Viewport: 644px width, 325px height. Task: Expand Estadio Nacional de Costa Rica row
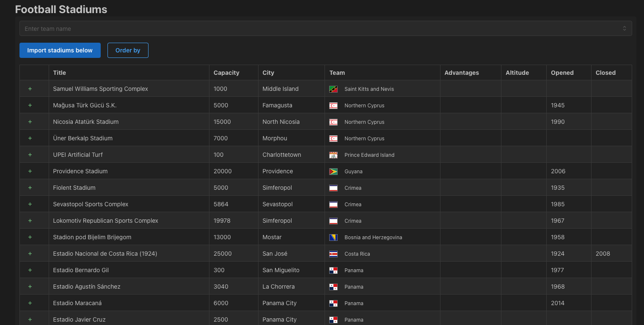[x=30, y=254]
